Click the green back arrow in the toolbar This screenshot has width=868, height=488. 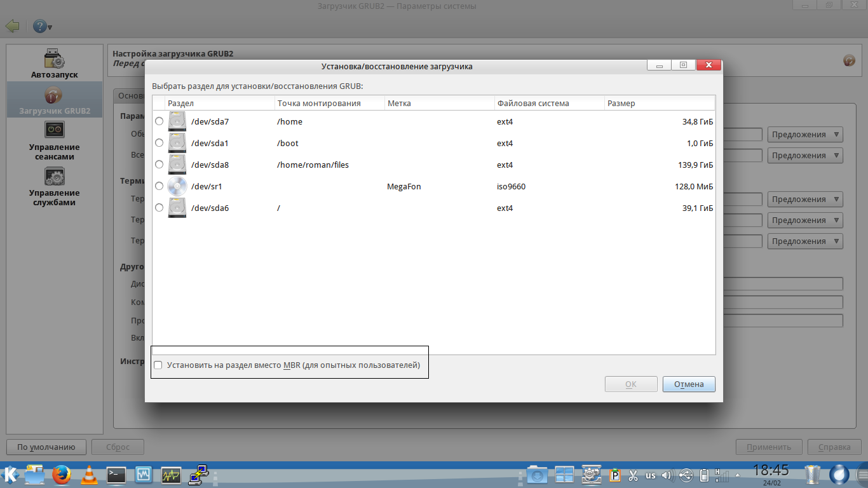(12, 27)
